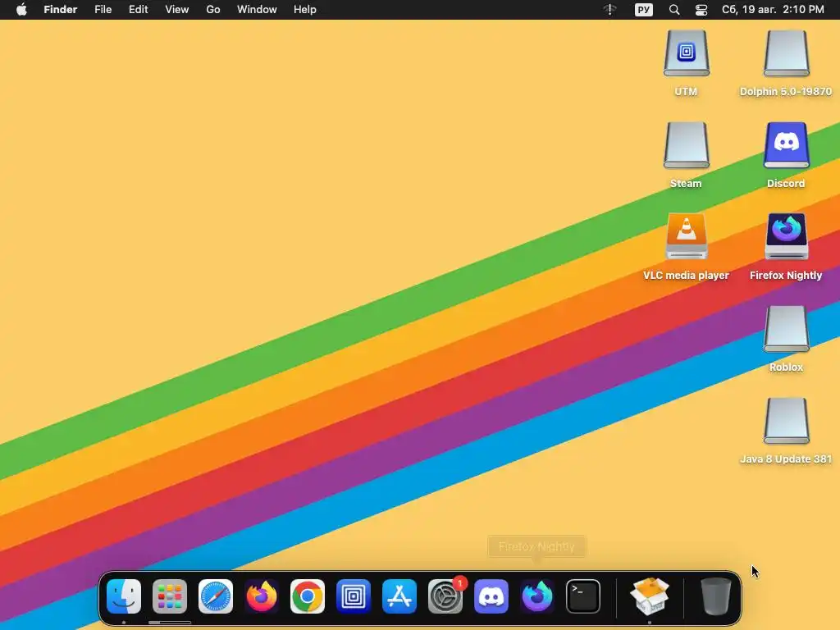Open Finder from the Dock

[124, 596]
